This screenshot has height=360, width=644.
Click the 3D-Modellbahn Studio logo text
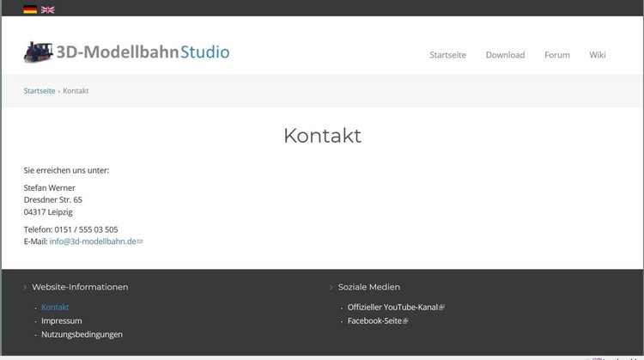point(143,52)
